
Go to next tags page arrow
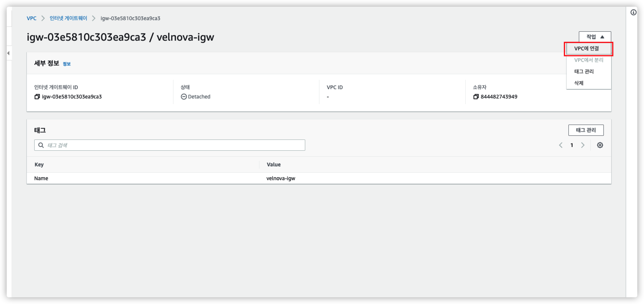(x=583, y=145)
